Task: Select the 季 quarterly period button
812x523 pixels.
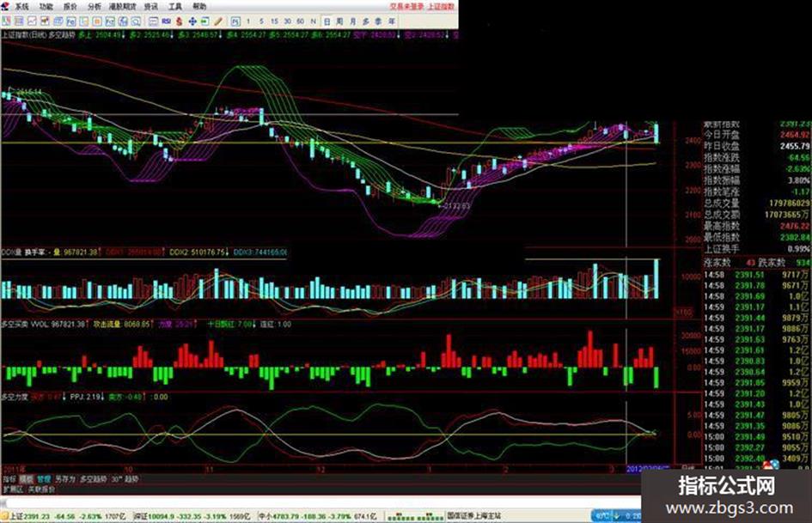Action: click(379, 21)
